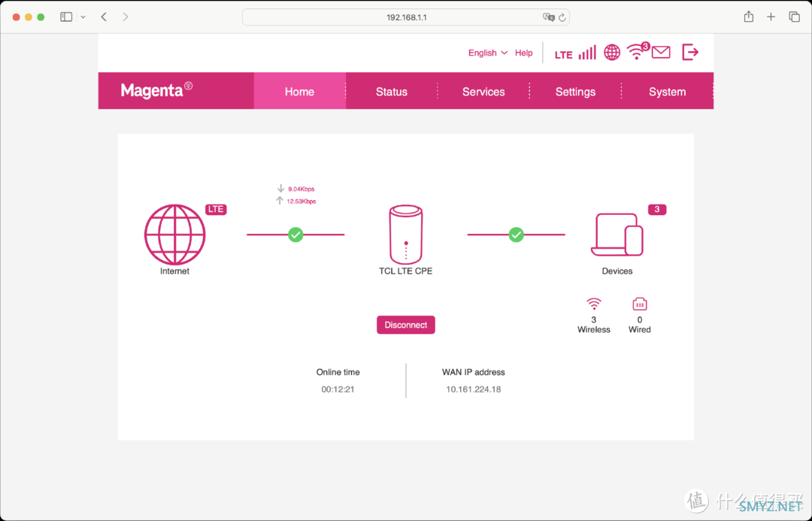
Task: Open the Services tab
Action: point(483,91)
